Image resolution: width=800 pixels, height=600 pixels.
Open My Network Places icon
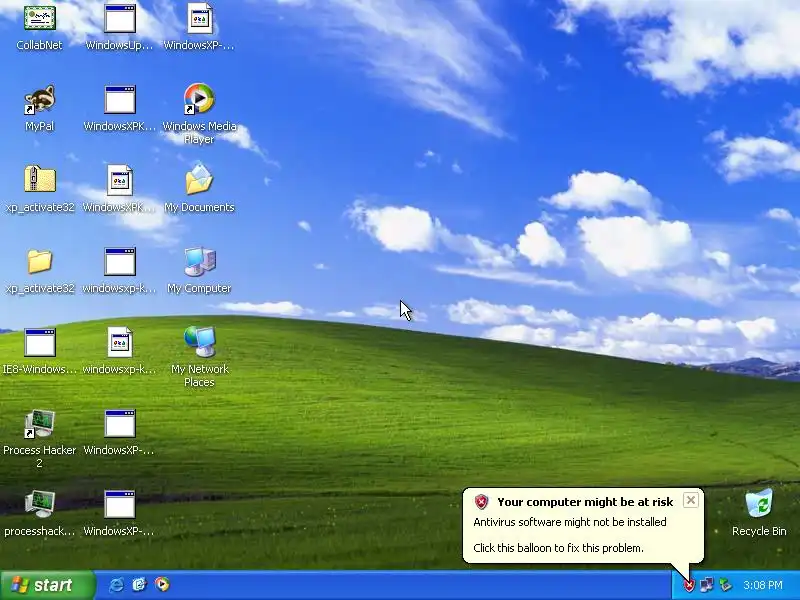click(x=199, y=341)
